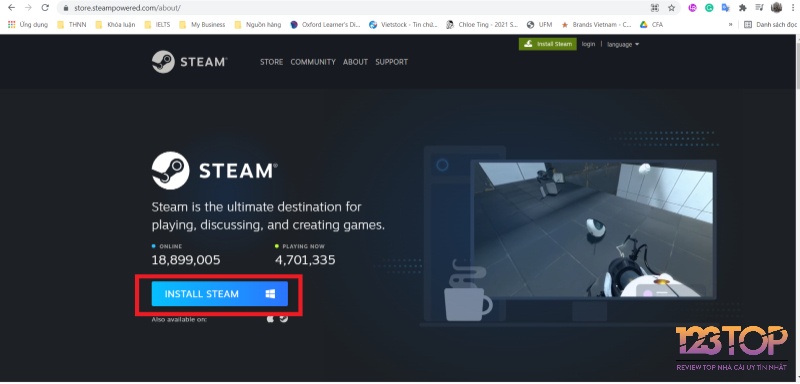800x384 pixels.
Task: Open the CFA Google Drive bookmark
Action: pyautogui.click(x=652, y=24)
